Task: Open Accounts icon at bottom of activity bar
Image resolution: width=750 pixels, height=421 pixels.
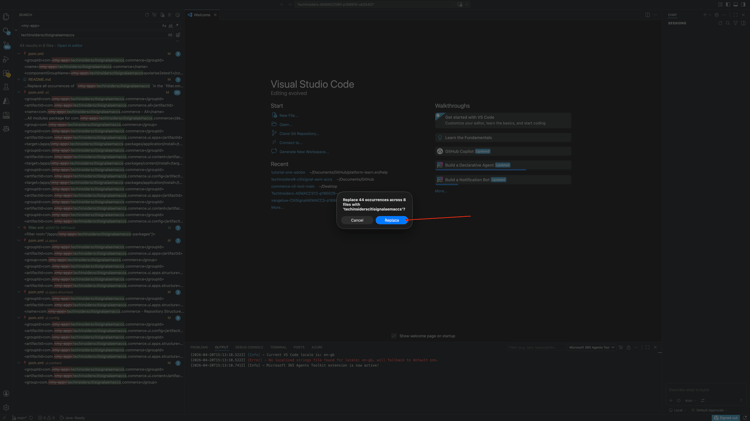Action: 6,393
